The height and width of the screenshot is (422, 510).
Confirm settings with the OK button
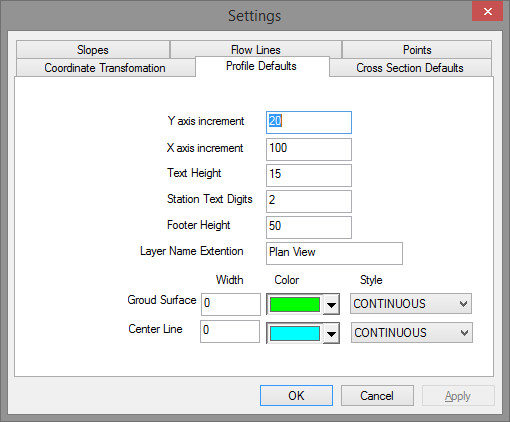[296, 396]
